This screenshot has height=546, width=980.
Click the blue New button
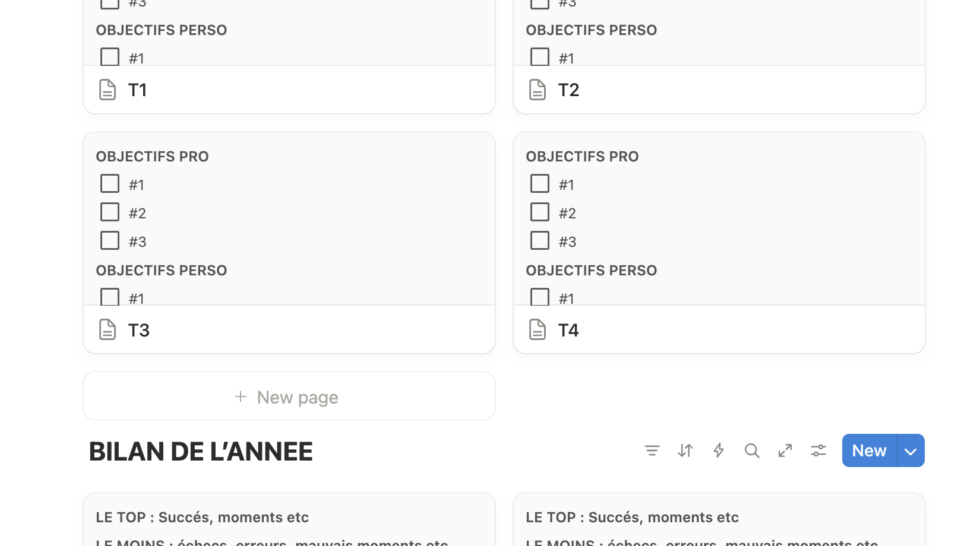point(869,451)
